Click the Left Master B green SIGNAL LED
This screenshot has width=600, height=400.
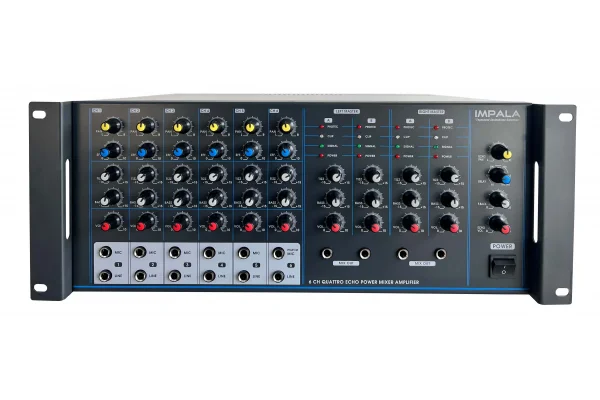[359, 146]
